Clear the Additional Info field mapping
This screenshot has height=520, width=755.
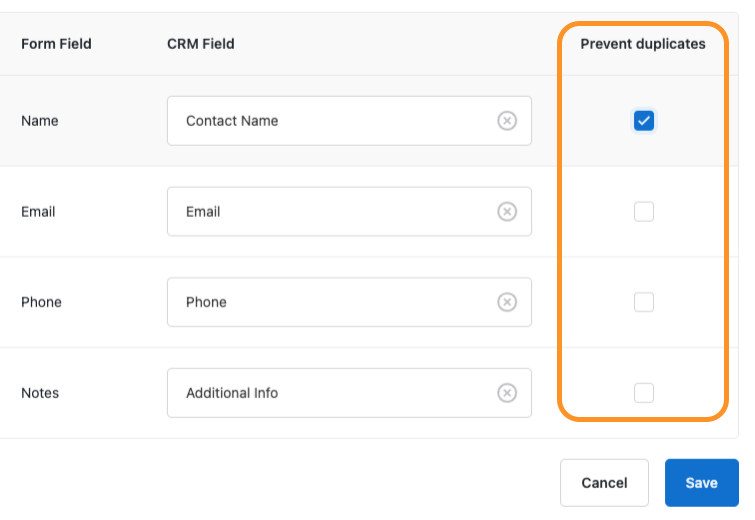[507, 393]
